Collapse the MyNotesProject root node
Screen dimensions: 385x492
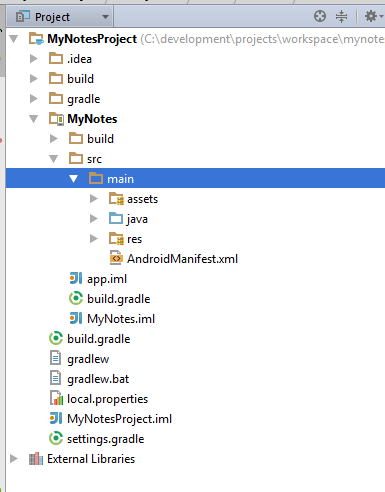pyautogui.click(x=14, y=39)
